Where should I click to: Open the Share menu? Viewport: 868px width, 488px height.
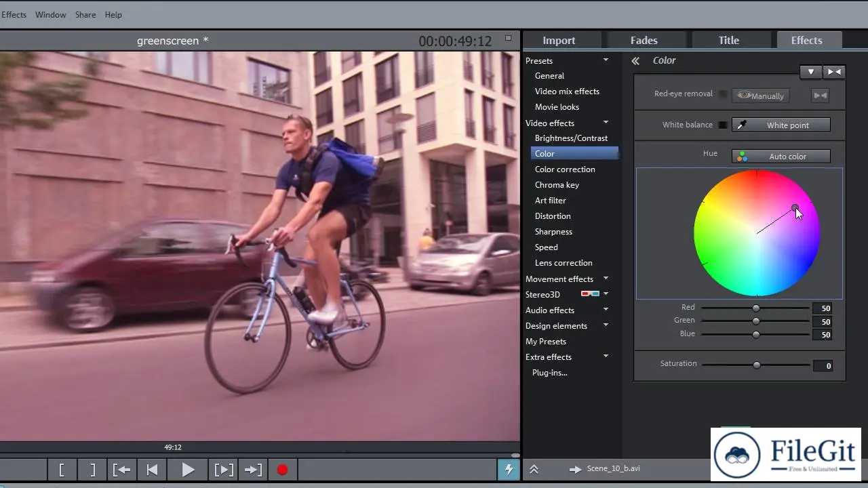click(x=85, y=14)
